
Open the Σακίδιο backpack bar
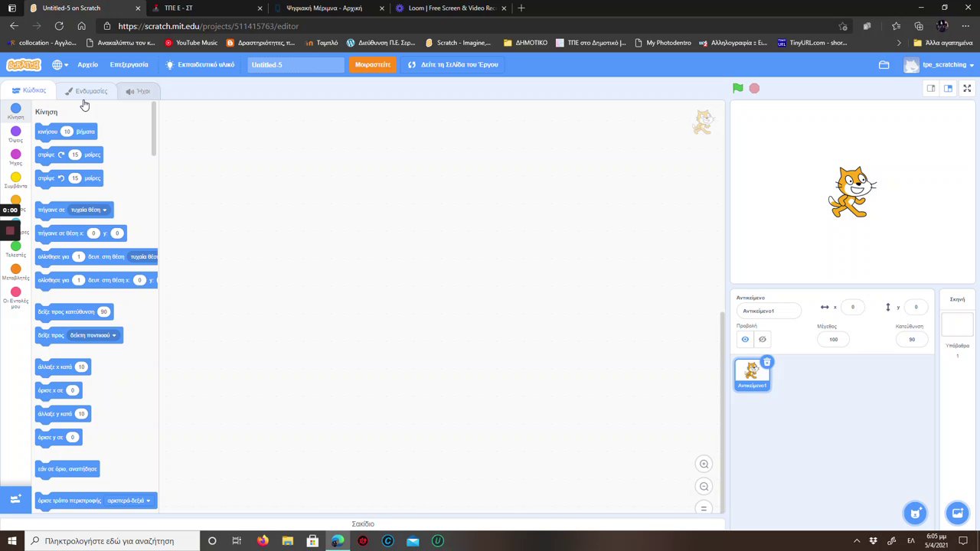[363, 524]
